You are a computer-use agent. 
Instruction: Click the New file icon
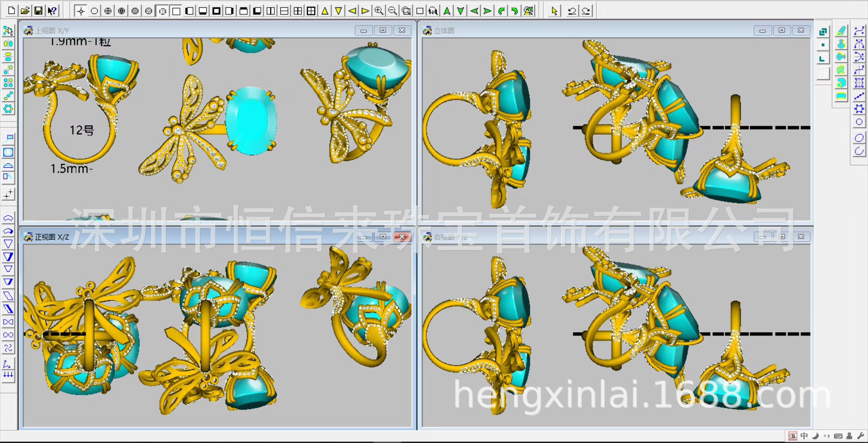coord(12,11)
